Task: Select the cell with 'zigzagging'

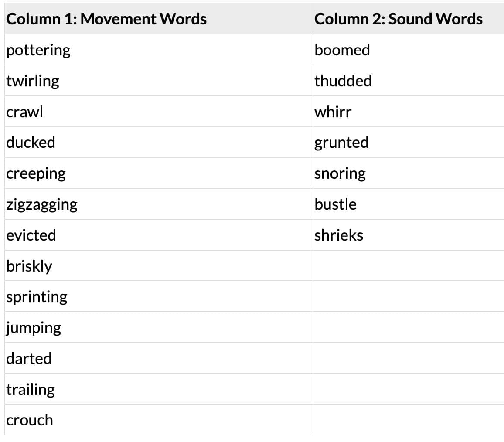Action: (42, 204)
